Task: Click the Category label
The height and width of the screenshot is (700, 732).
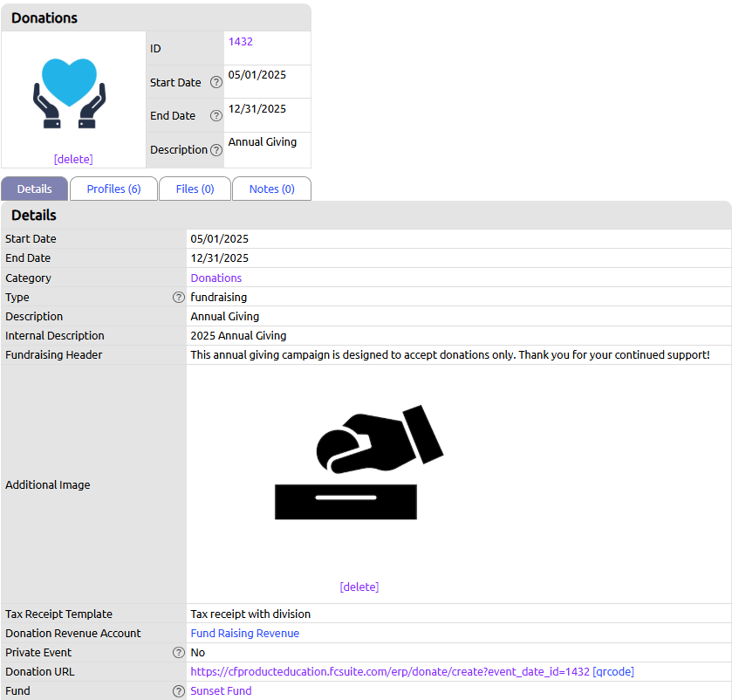Action: pyautogui.click(x=28, y=278)
